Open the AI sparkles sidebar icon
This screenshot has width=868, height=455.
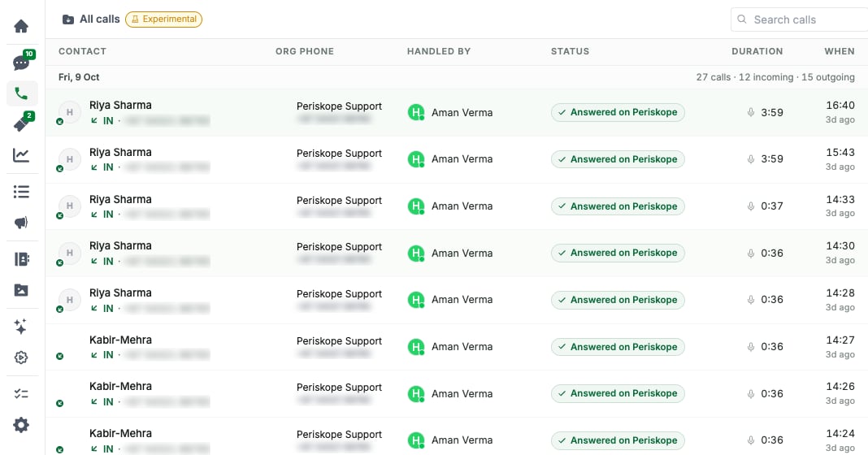tap(21, 327)
